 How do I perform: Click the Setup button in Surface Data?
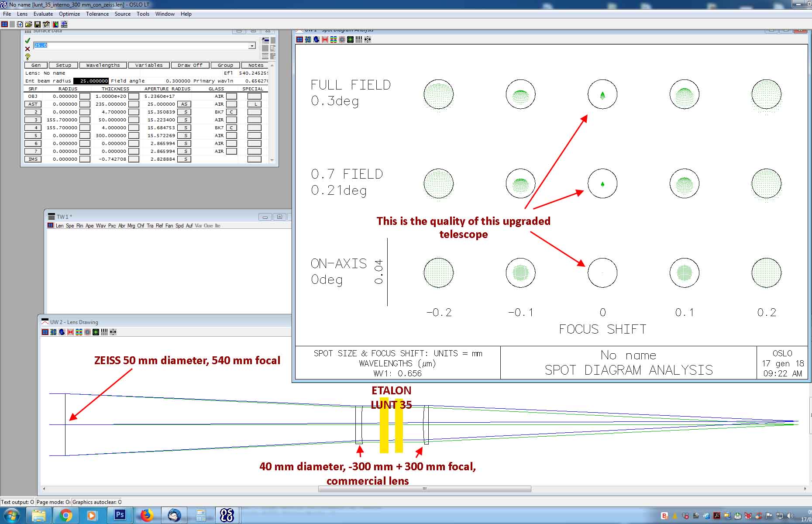click(63, 65)
